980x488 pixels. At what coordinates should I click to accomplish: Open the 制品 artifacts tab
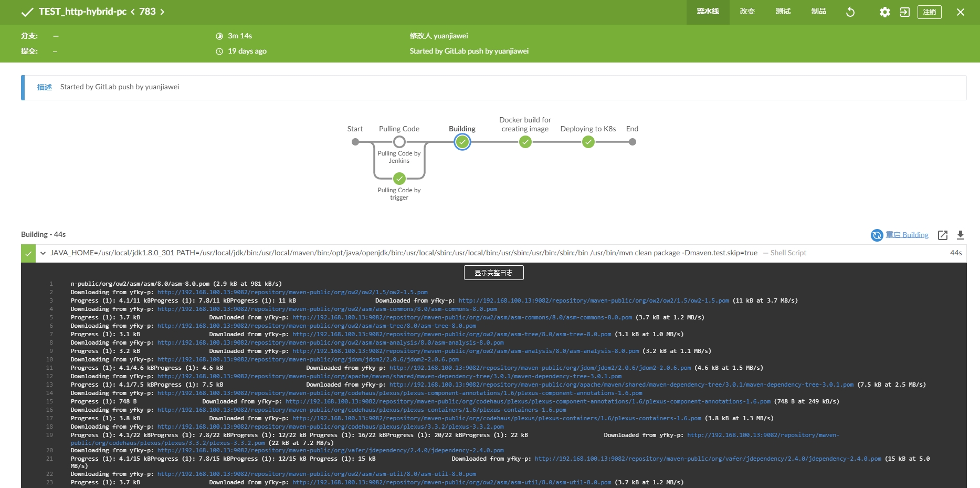tap(818, 12)
